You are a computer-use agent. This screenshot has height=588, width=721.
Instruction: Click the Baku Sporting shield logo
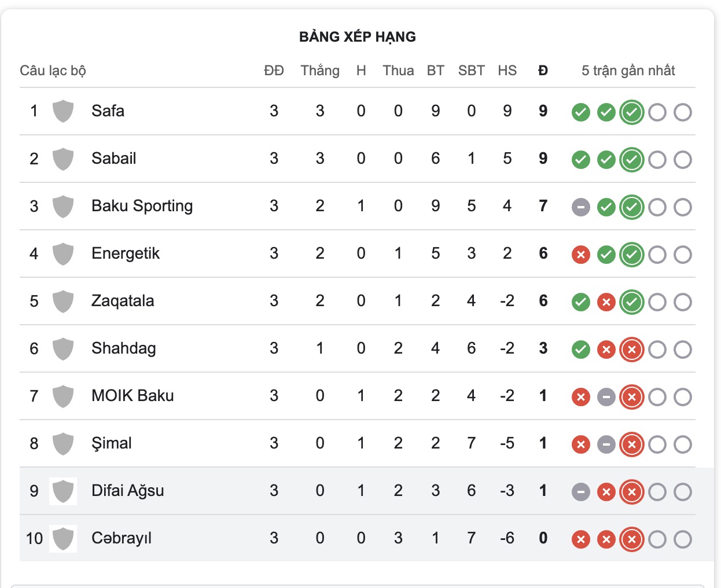(x=62, y=206)
